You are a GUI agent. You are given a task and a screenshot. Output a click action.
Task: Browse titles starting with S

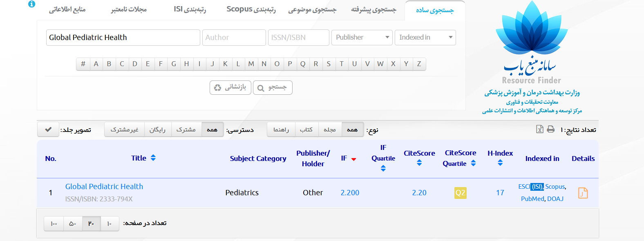[329, 64]
